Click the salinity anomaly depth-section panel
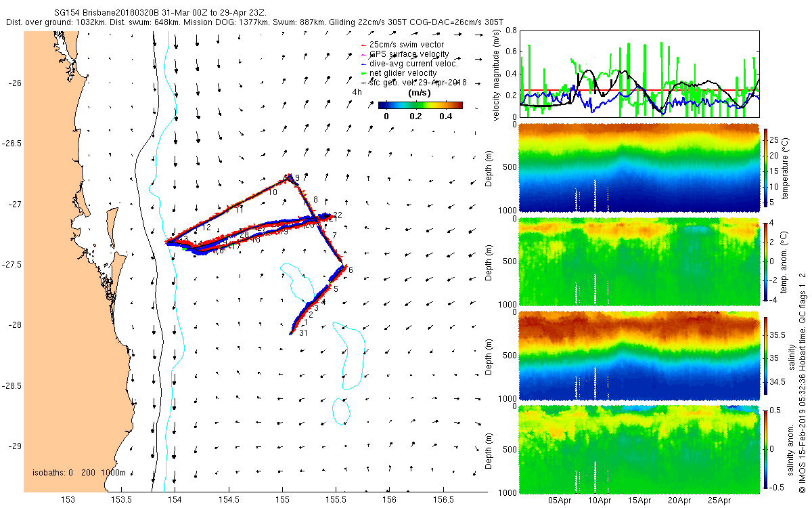Viewport: 812px width, 508px height. pos(638,448)
